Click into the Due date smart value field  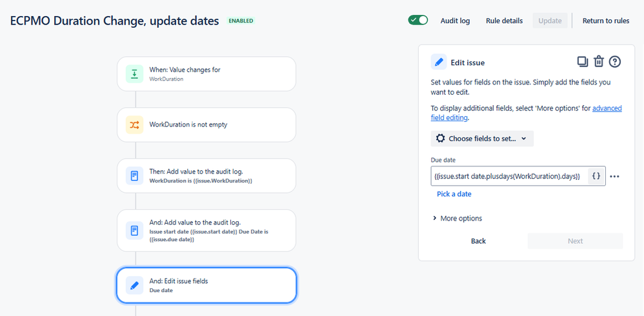510,176
